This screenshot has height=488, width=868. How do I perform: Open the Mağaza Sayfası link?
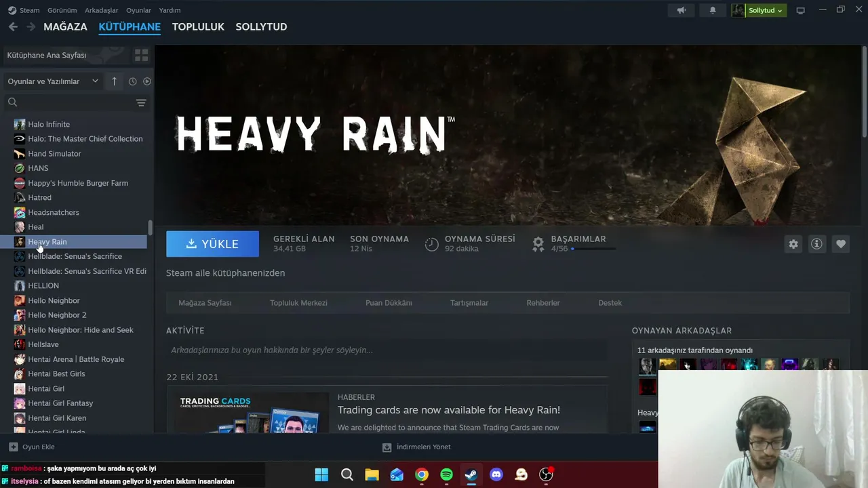click(205, 303)
